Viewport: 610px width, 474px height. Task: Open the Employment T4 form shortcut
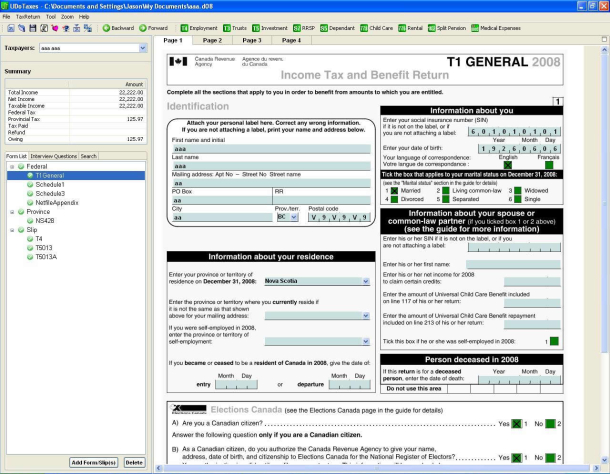click(199, 28)
